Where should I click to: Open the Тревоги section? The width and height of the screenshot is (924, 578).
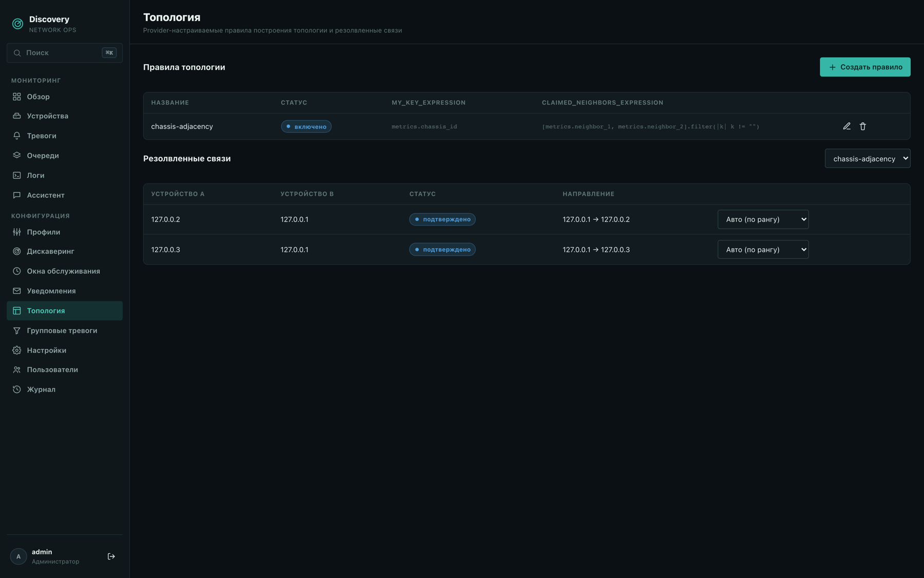coord(65,136)
